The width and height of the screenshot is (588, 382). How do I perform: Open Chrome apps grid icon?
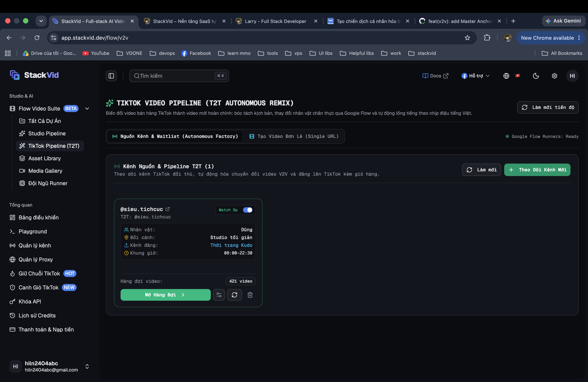[8, 53]
